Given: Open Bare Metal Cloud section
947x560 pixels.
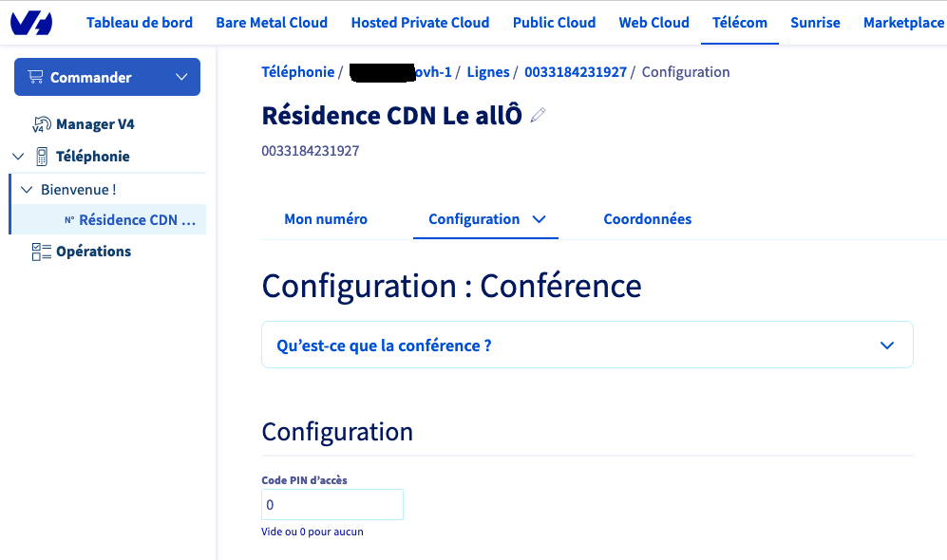Looking at the screenshot, I should coord(272,23).
